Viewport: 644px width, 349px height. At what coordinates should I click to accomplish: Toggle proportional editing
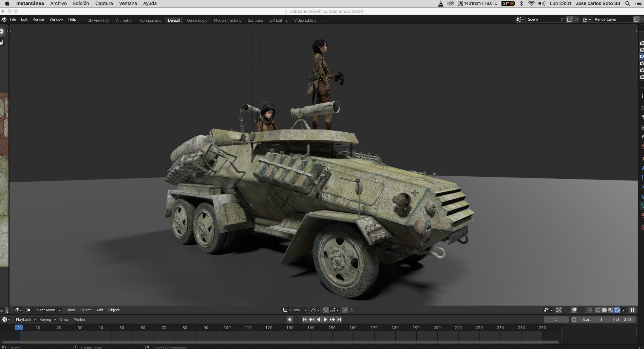click(345, 310)
